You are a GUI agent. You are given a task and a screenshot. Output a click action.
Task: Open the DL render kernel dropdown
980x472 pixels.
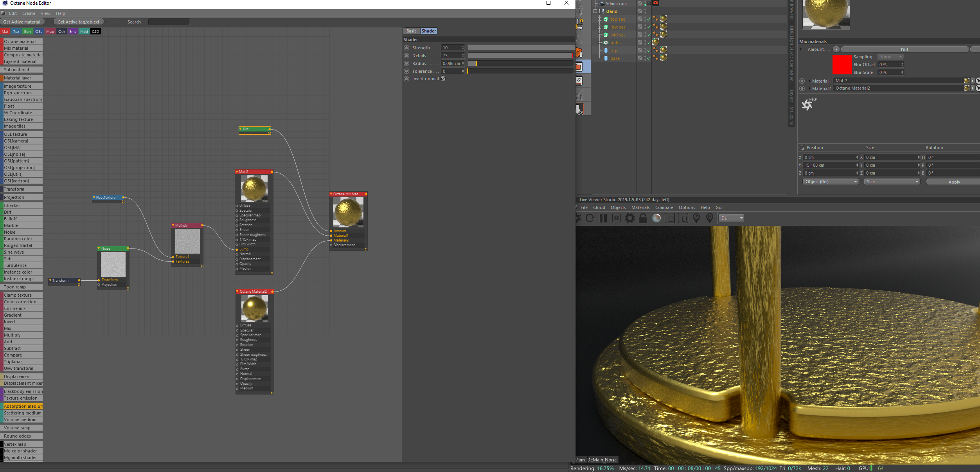pyautogui.click(x=731, y=218)
